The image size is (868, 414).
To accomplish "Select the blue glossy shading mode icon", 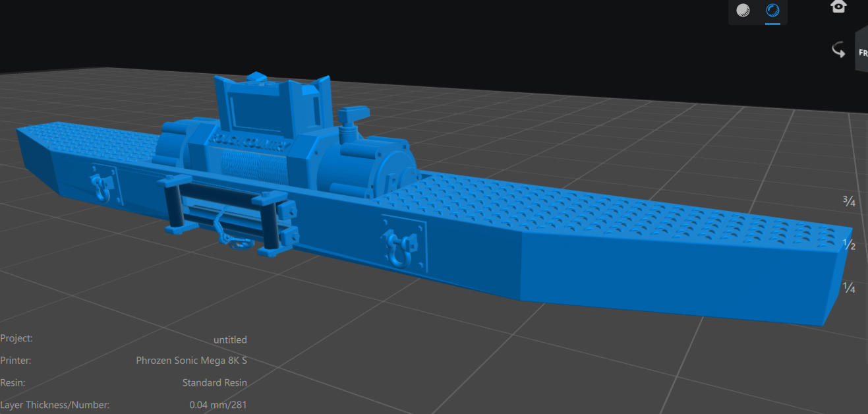I will [772, 11].
